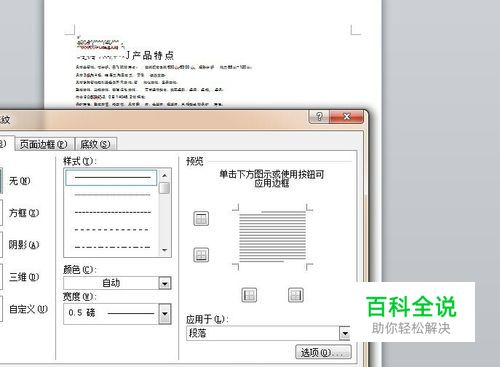The image size is (500, 367).
Task: Close the borders and shading dialog
Action: pos(346,116)
